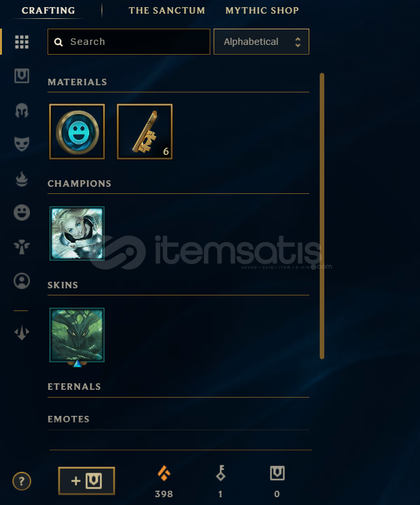
Task: Select the green dragon skin shard
Action: pos(77,335)
